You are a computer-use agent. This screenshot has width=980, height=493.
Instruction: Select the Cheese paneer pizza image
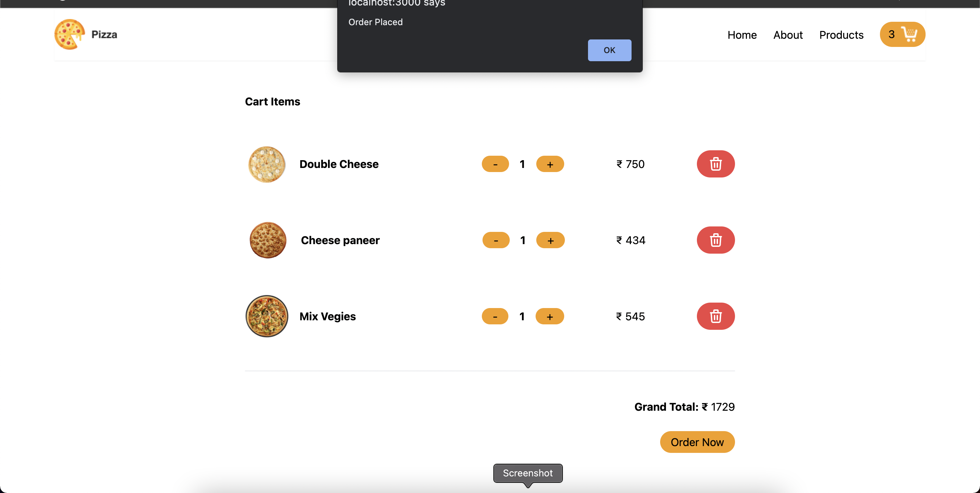point(267,240)
